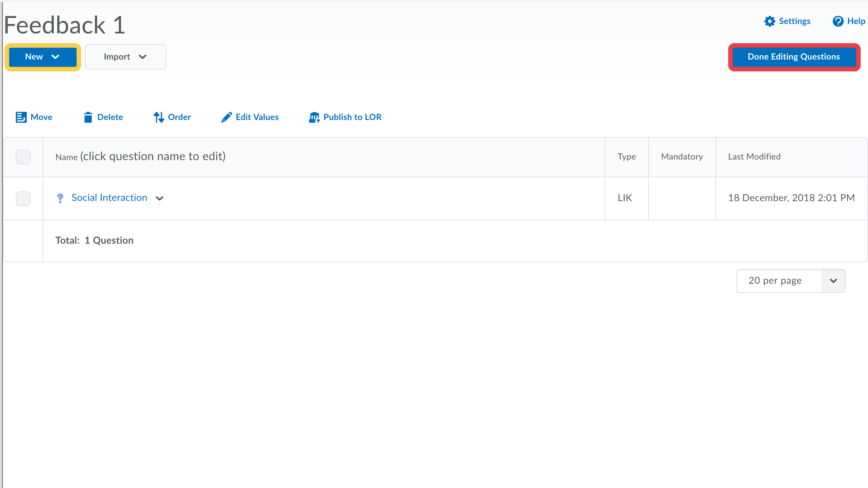Screen dimensions: 868x488
Task: Click the Settings text link
Action: (794, 21)
